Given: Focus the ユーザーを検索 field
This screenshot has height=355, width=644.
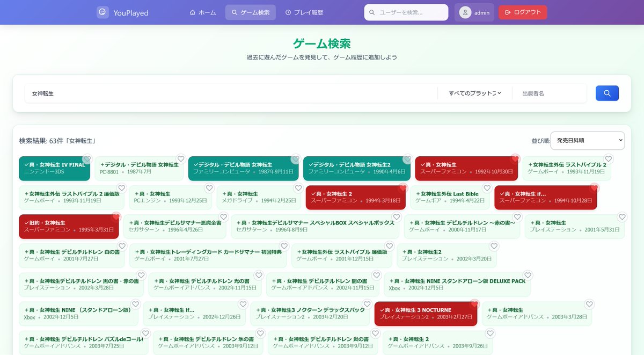Looking at the screenshot, I should pos(406,12).
